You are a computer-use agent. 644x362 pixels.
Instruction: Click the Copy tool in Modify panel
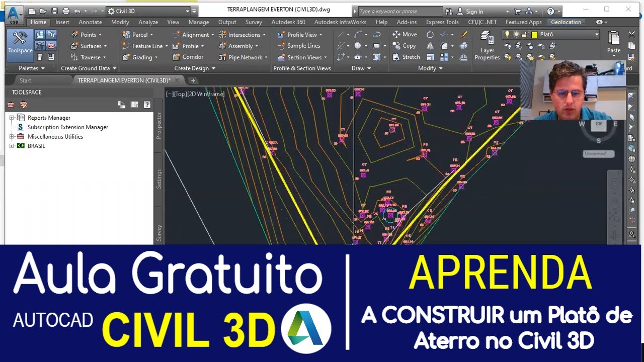404,46
